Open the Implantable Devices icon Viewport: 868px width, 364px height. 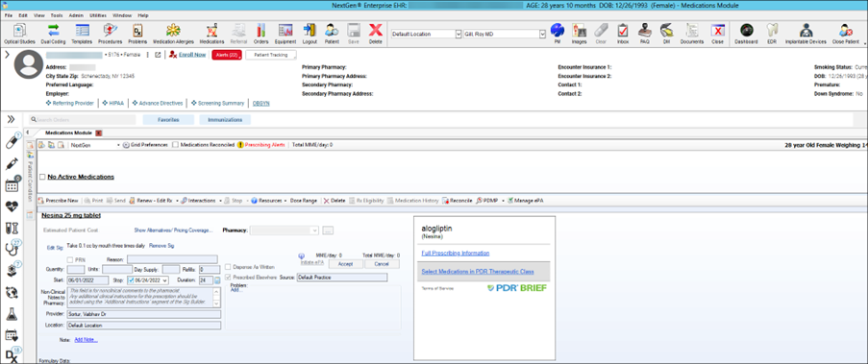806,34
